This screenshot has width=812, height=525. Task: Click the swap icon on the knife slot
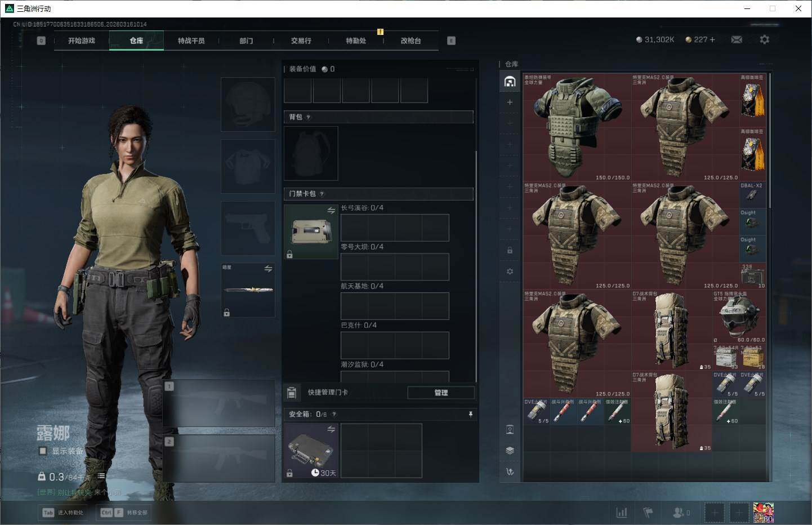point(268,269)
